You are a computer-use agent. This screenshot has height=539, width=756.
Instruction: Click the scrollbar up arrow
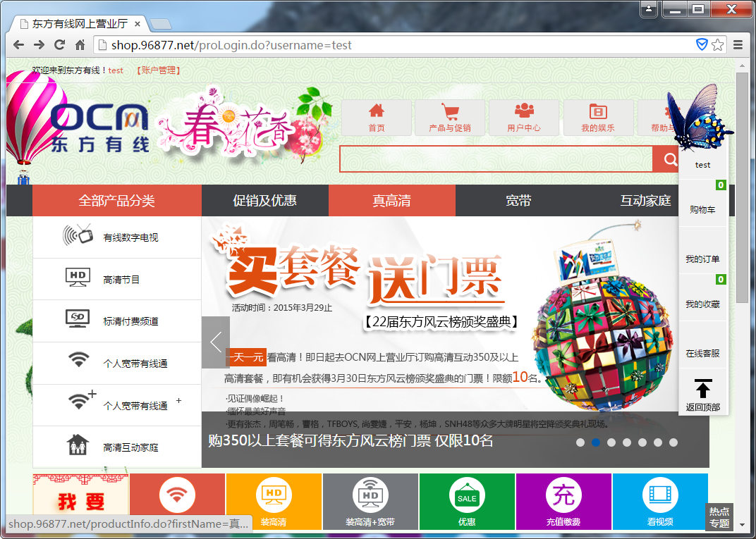[741, 66]
